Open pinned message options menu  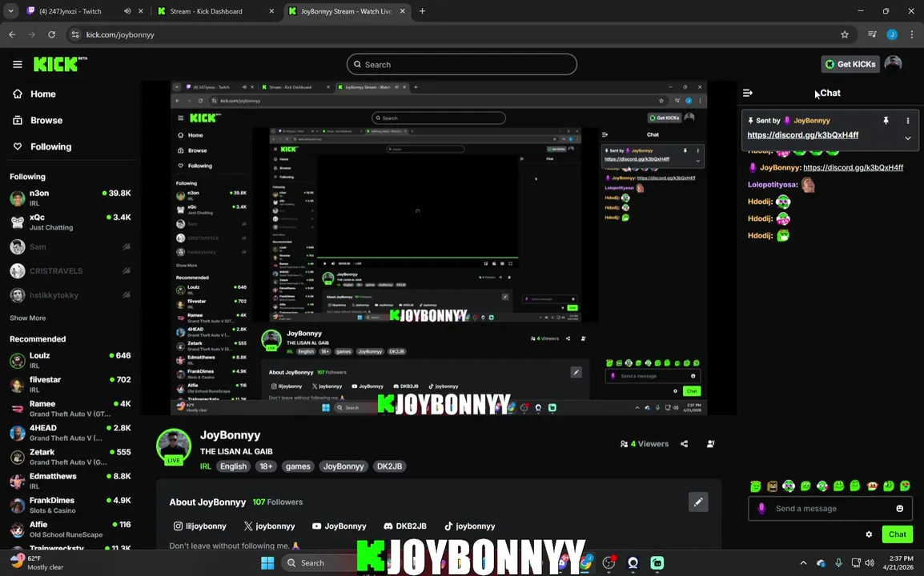(x=907, y=120)
